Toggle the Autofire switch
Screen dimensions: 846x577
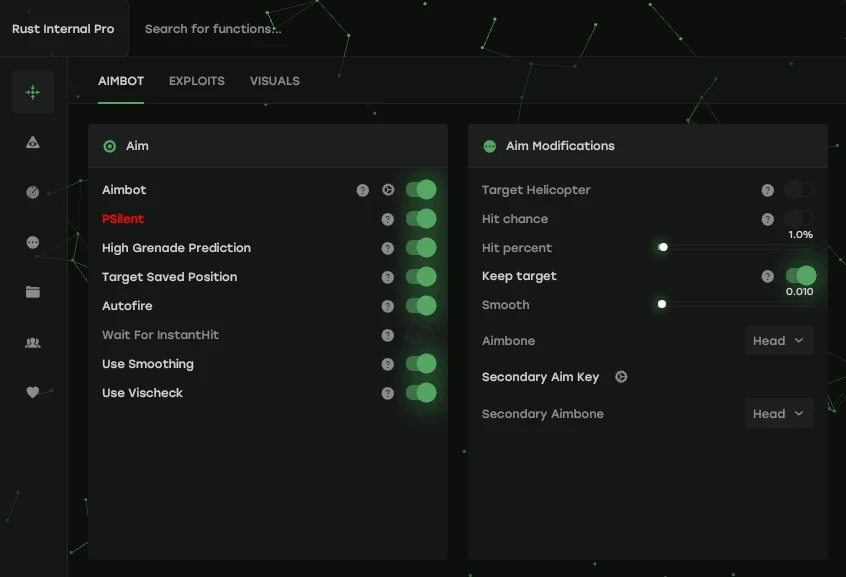pyautogui.click(x=421, y=306)
